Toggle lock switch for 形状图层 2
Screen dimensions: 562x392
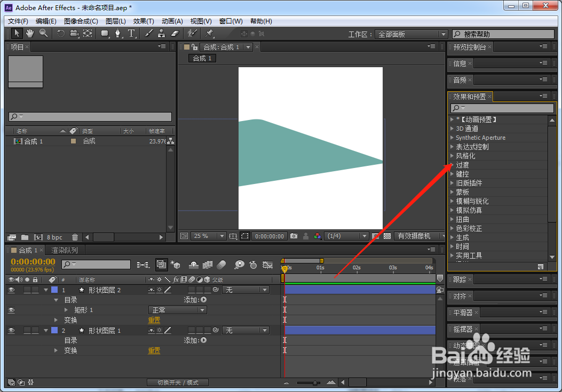(x=35, y=290)
